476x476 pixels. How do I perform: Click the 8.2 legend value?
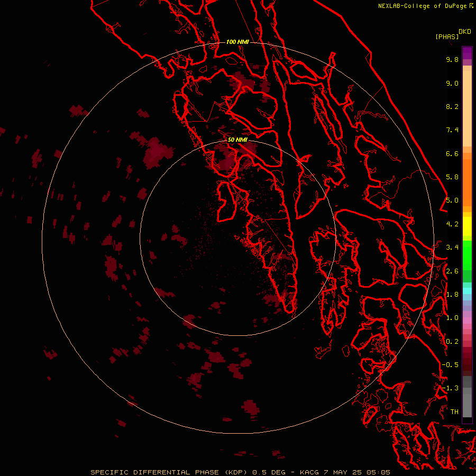coord(452,106)
